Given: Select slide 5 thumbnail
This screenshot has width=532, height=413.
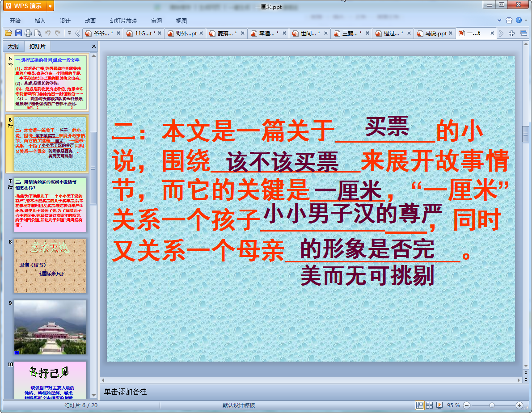Looking at the screenshot, I should coord(50,82).
